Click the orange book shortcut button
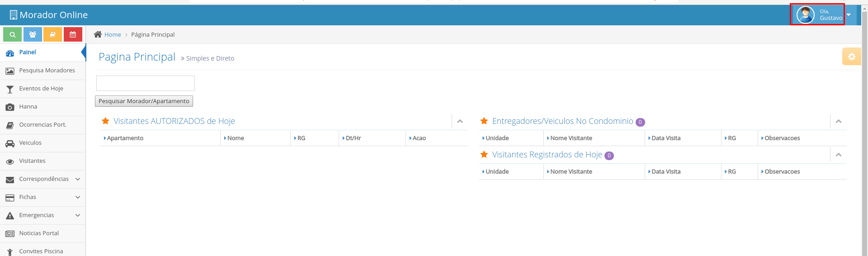The width and height of the screenshot is (868, 256). coord(53,34)
